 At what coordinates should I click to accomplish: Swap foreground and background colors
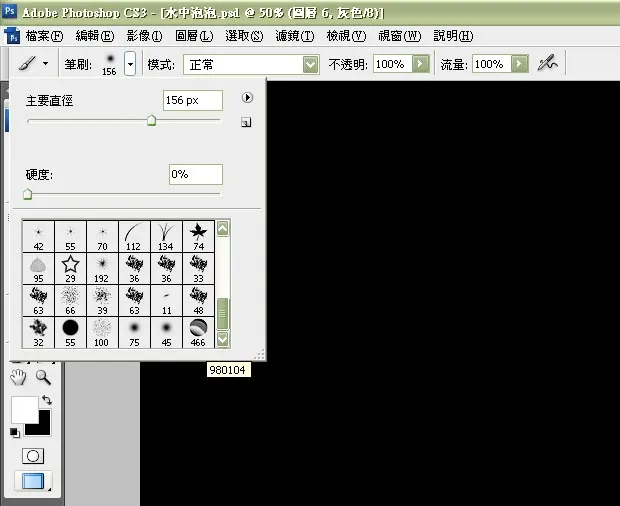[47, 400]
